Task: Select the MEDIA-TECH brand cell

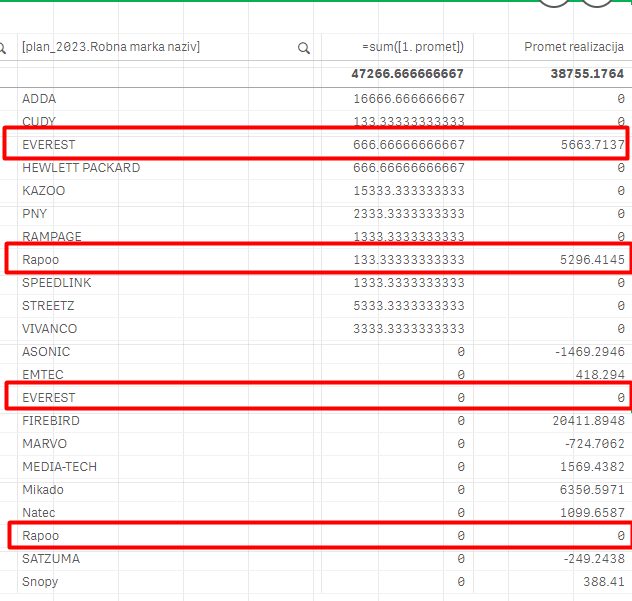Action: coord(58,467)
